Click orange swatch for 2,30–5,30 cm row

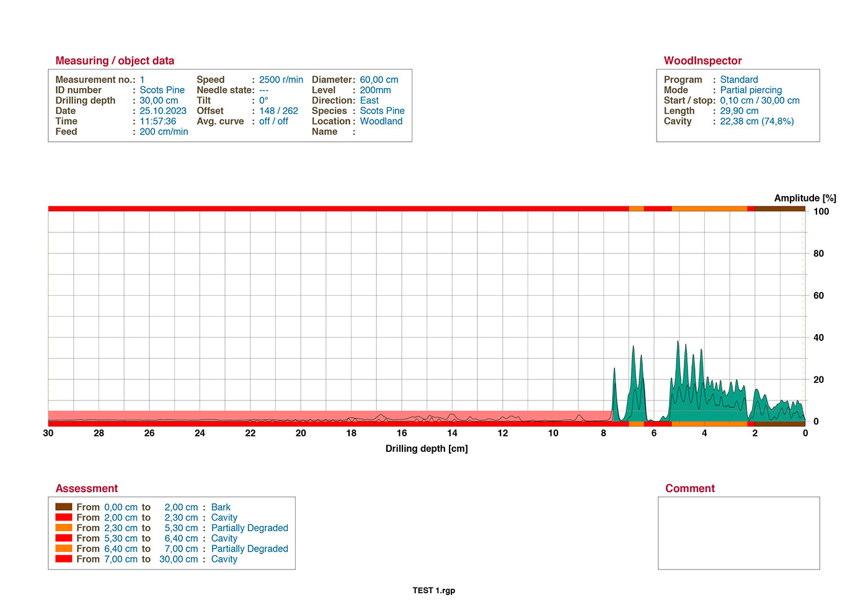(x=63, y=528)
